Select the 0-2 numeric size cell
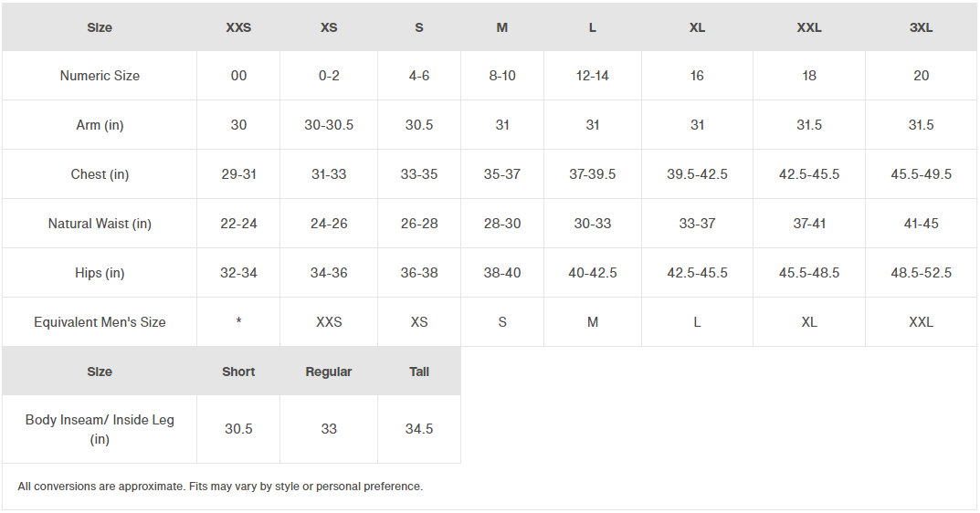This screenshot has width=980, height=513. (329, 76)
